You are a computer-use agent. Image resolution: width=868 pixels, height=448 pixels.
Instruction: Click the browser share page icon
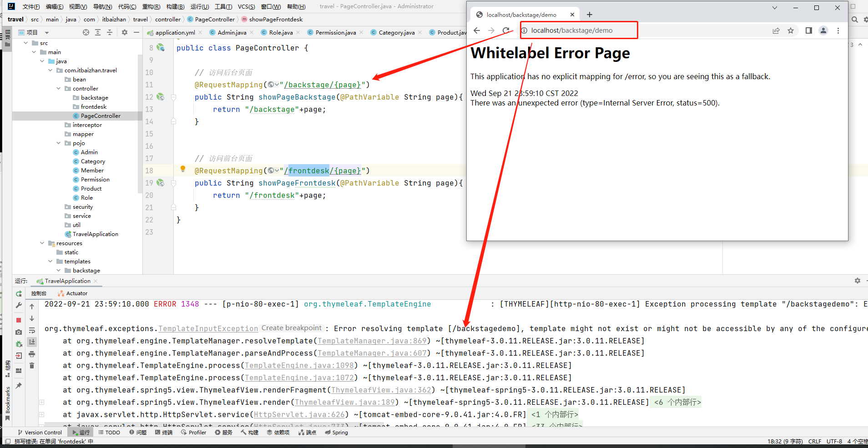[x=776, y=30]
